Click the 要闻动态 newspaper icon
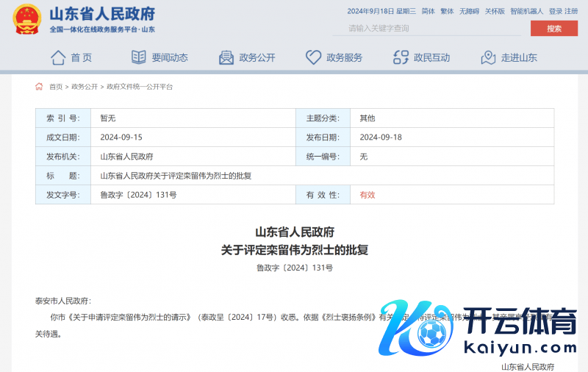The image size is (588, 372). [x=138, y=57]
